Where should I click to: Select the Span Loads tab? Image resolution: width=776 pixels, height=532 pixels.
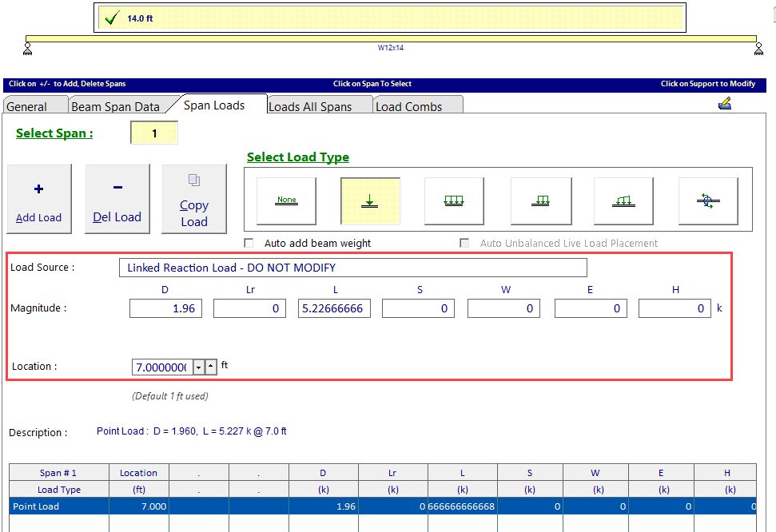pyautogui.click(x=214, y=105)
